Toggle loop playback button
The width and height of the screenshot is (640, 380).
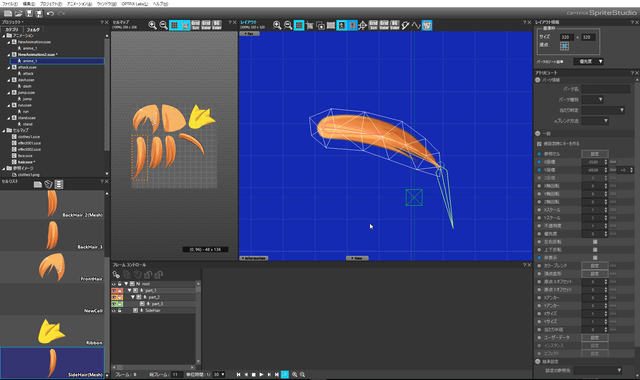pos(285,374)
